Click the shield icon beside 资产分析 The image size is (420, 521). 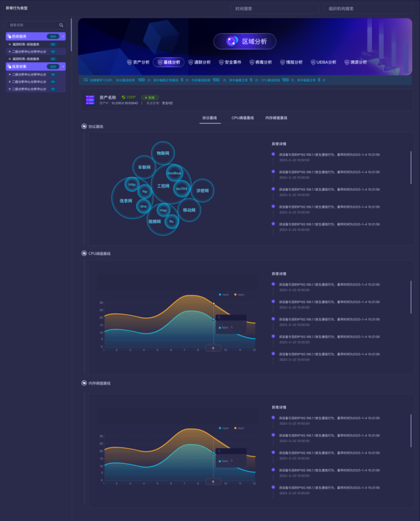[130, 62]
